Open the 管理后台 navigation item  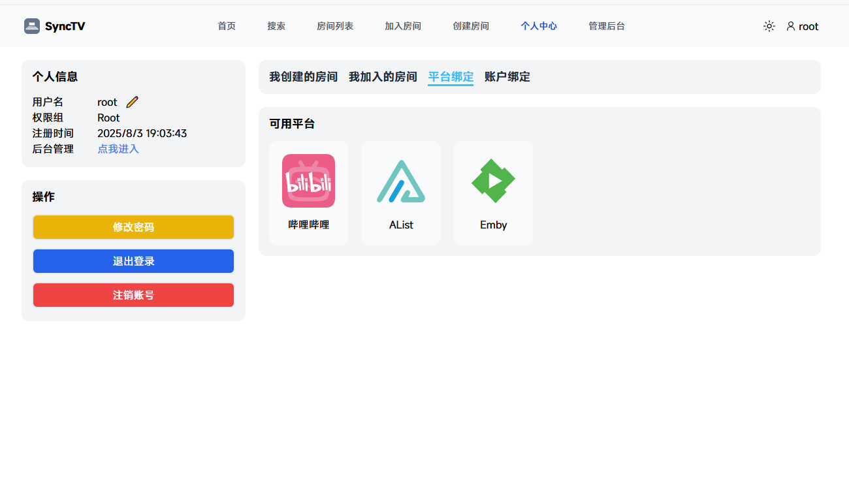606,26
